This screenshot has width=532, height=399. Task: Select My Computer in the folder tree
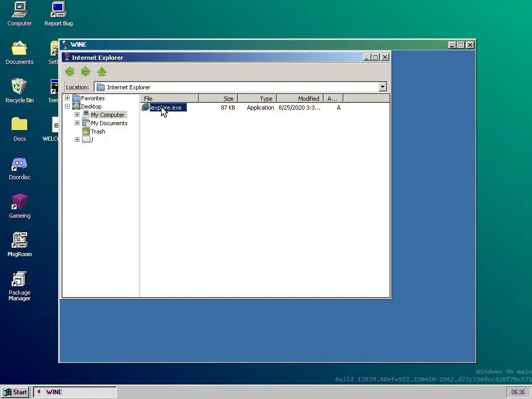pos(108,115)
